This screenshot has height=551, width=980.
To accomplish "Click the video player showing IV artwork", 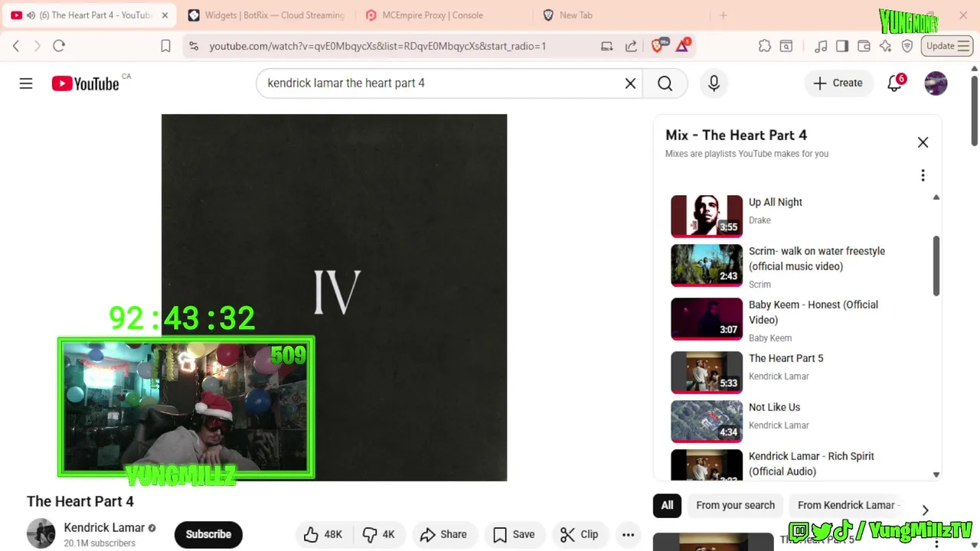I will pos(334,298).
